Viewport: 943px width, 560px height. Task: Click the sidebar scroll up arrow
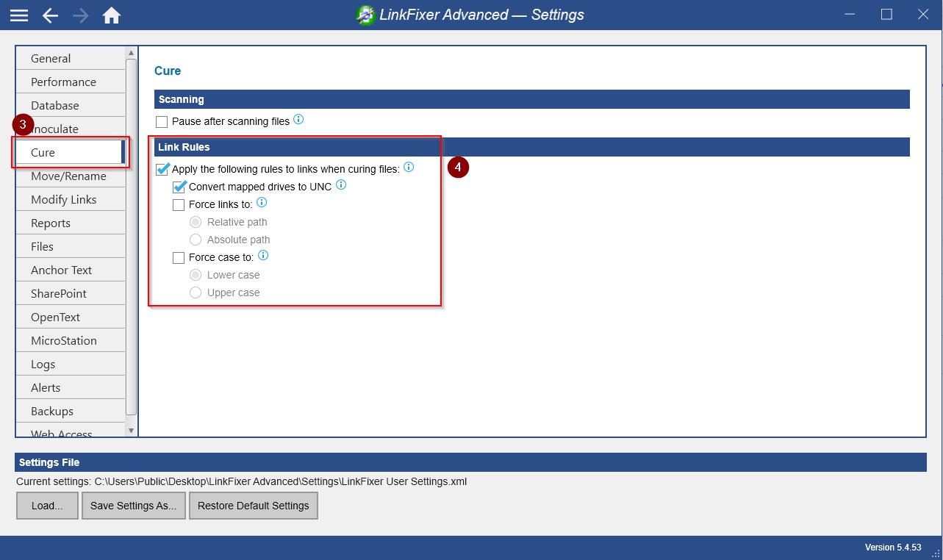click(132, 52)
